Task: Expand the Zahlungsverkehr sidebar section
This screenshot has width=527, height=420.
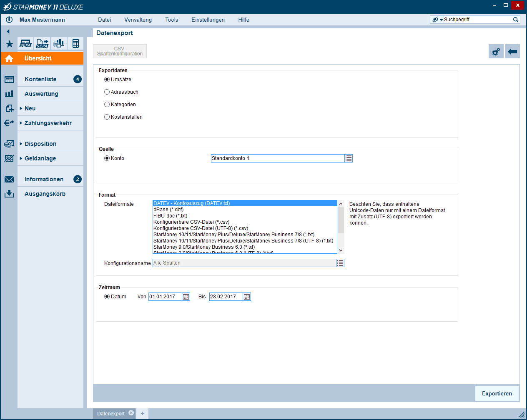Action: point(21,123)
